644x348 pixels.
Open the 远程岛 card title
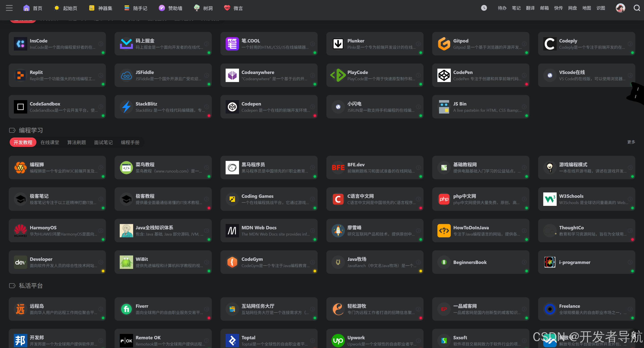coord(37,306)
